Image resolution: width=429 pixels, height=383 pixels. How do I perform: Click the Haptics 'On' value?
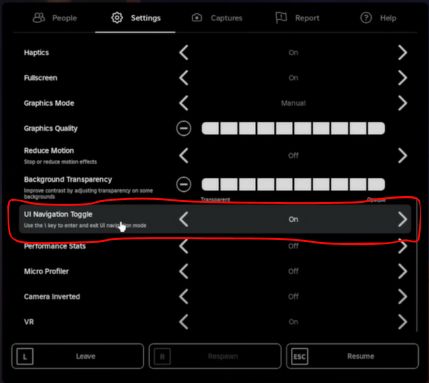293,52
